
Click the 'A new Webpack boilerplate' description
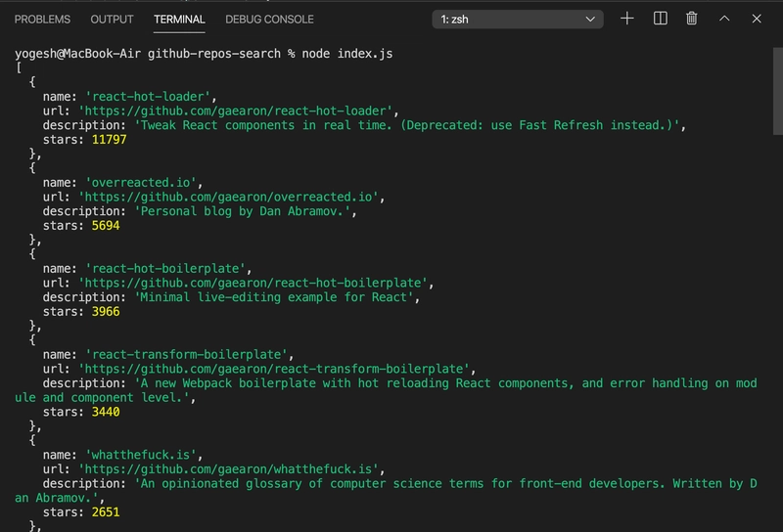click(x=386, y=390)
